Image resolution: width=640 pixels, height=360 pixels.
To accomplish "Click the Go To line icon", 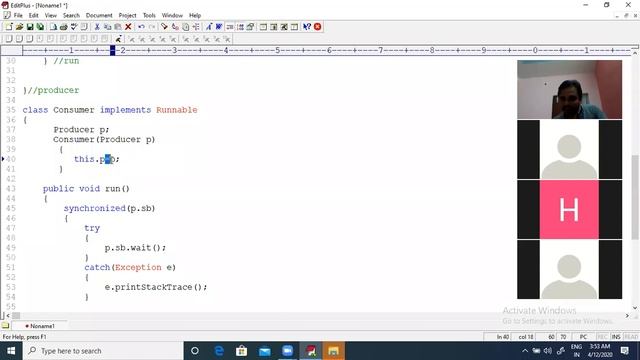I will [x=196, y=27].
